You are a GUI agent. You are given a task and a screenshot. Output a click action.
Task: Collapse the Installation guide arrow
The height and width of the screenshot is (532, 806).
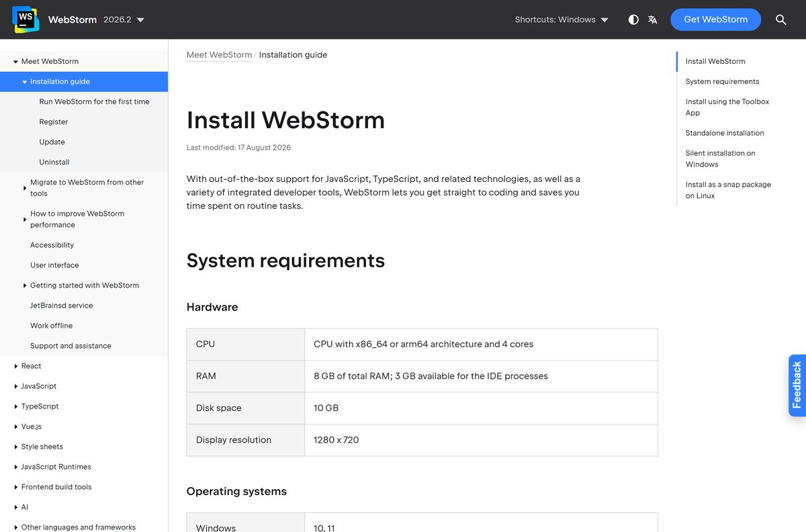tap(25, 82)
